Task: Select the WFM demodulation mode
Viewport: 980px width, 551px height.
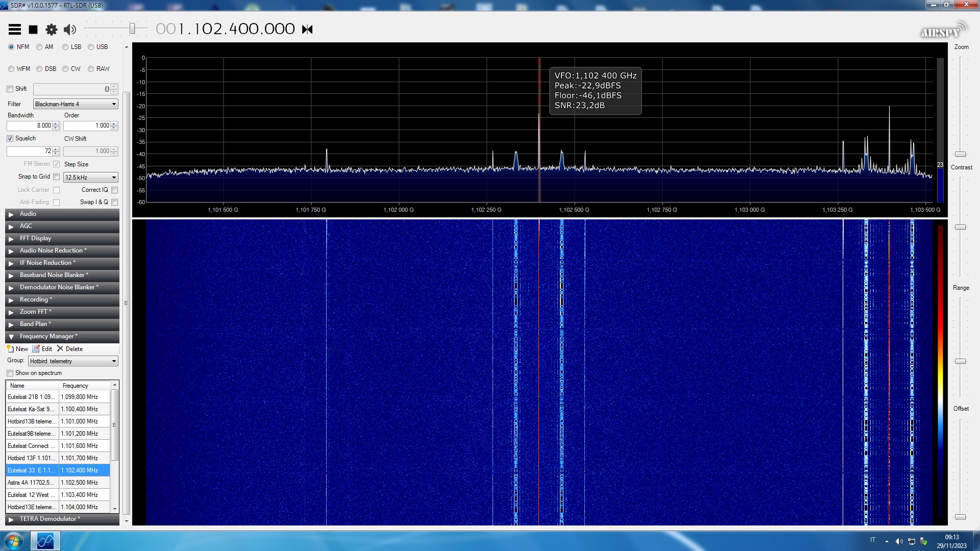Action: [x=11, y=69]
